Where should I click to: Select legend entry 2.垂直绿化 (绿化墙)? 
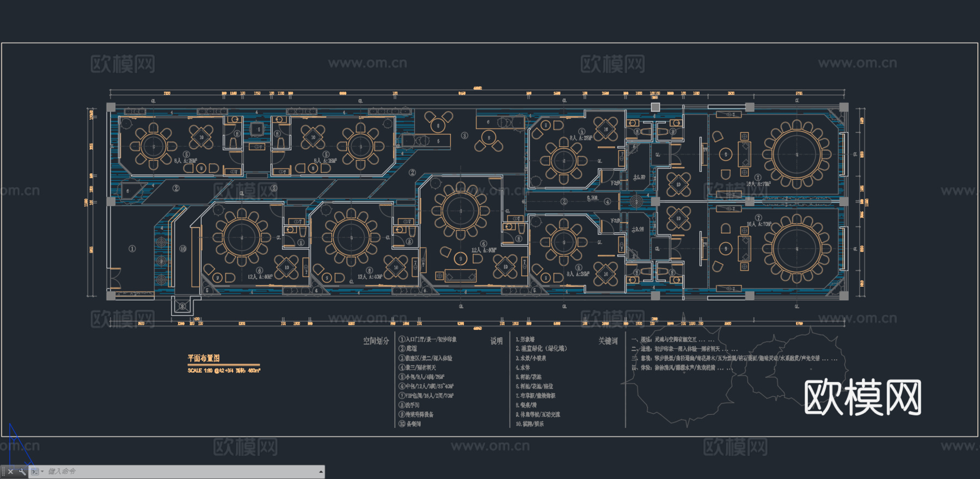tap(541, 348)
